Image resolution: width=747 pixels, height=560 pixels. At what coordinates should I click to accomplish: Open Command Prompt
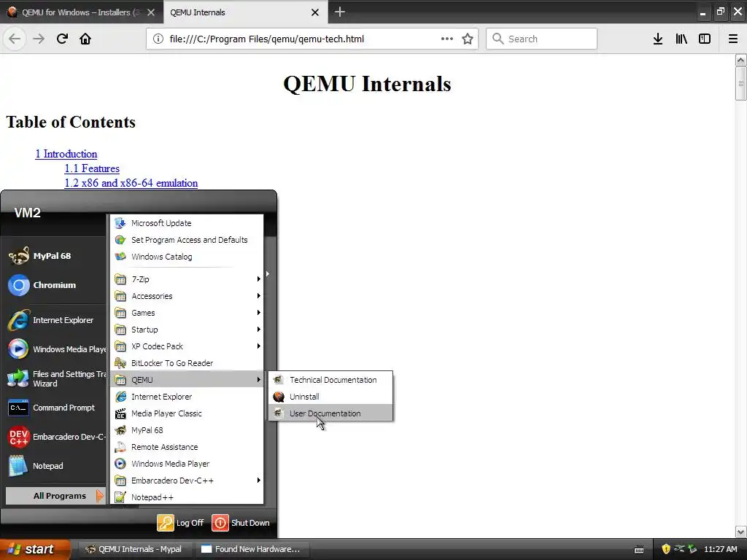click(53, 408)
